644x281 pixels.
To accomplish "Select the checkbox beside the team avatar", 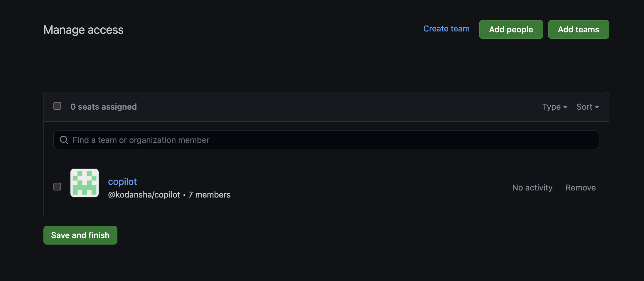I will pyautogui.click(x=57, y=186).
